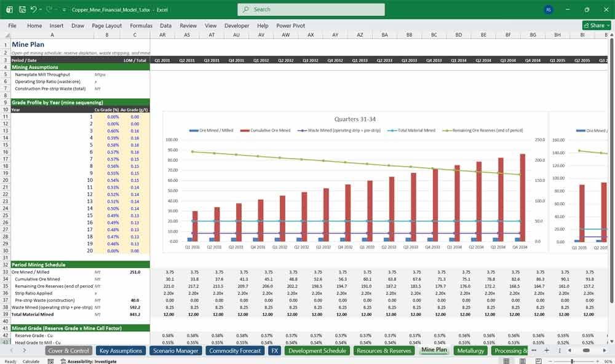Click the more sheets ellipsis button

point(534,350)
